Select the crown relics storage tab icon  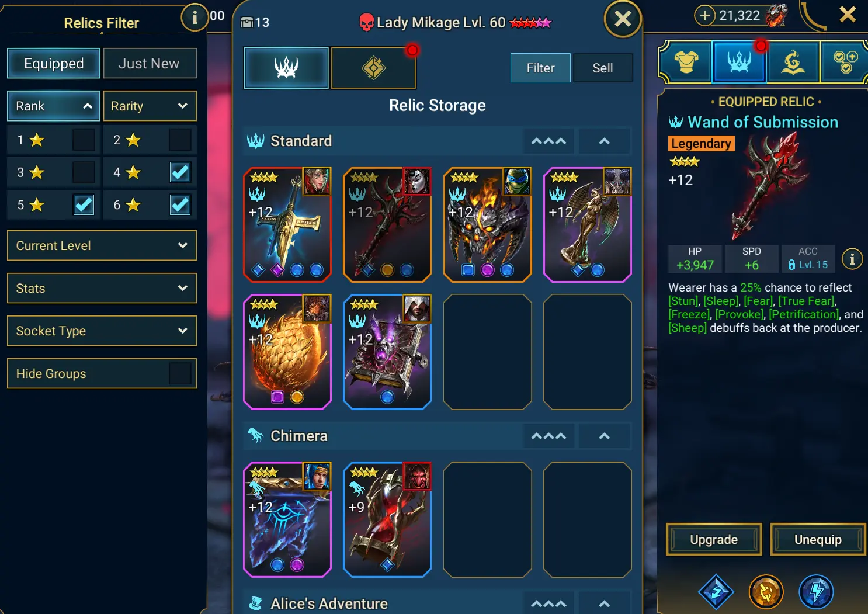[286, 68]
